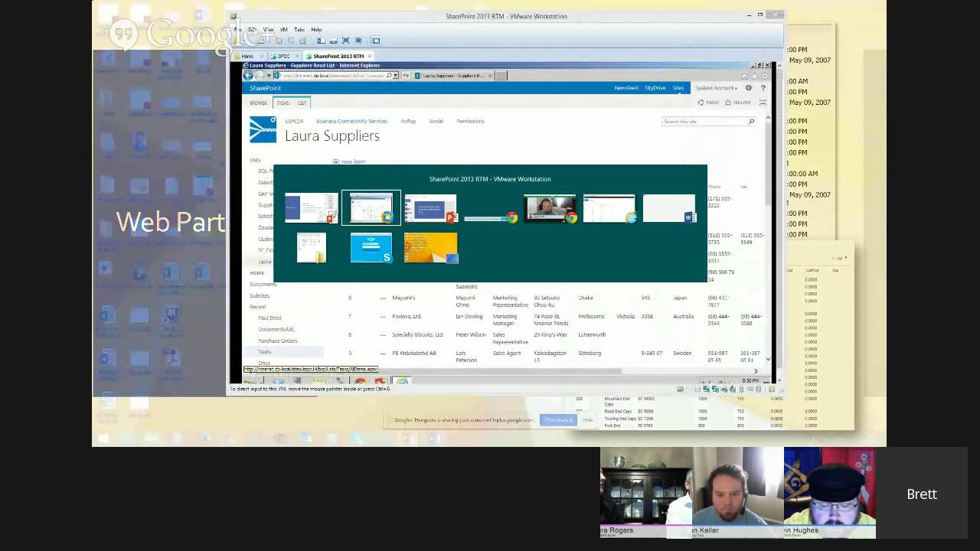Select the Internet Explorer switcher thumbnail
This screenshot has width=980, height=551.
(610, 208)
